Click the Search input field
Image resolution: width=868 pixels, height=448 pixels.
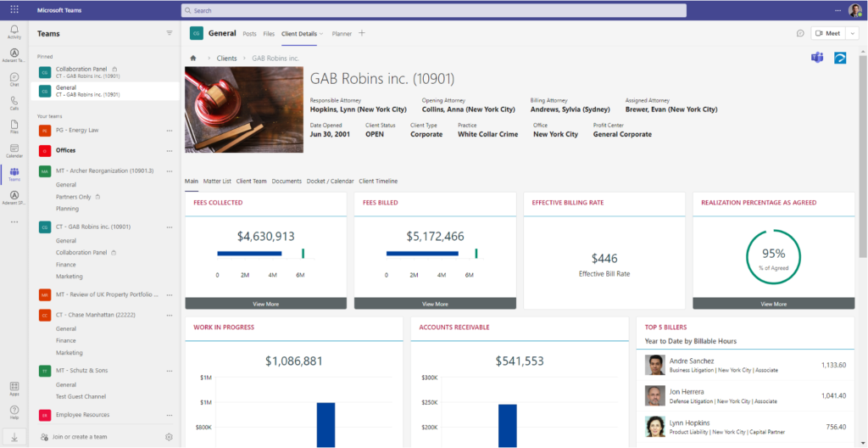(x=433, y=10)
